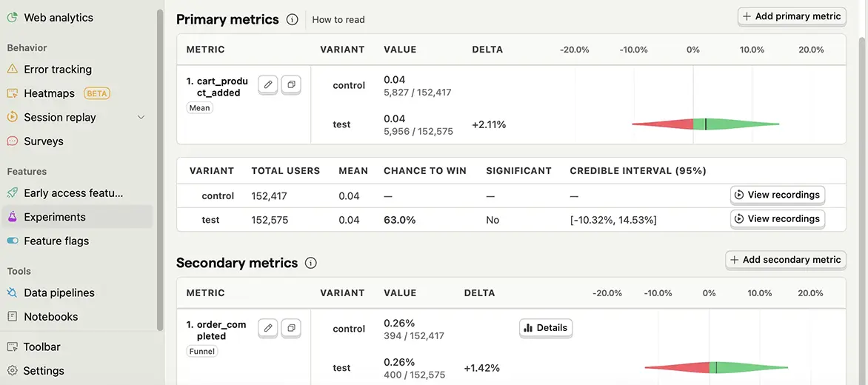868x385 pixels.
Task: Click info icon beside Secondary metrics heading
Action: click(x=311, y=263)
